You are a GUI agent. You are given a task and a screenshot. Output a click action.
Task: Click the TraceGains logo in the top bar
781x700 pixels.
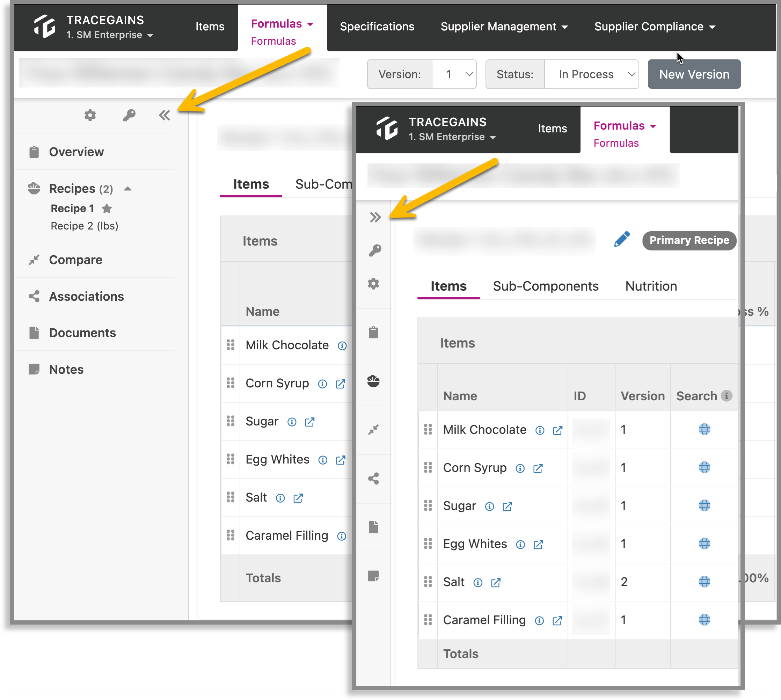45,26
